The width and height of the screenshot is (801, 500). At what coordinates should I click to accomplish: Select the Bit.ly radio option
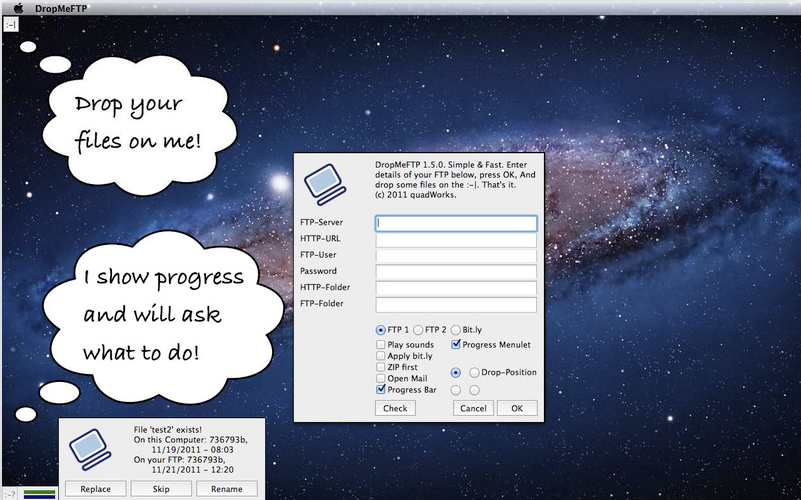point(456,330)
